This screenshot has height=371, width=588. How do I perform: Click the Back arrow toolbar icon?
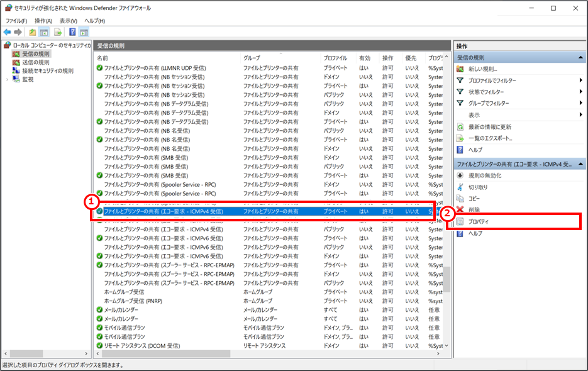coord(7,32)
